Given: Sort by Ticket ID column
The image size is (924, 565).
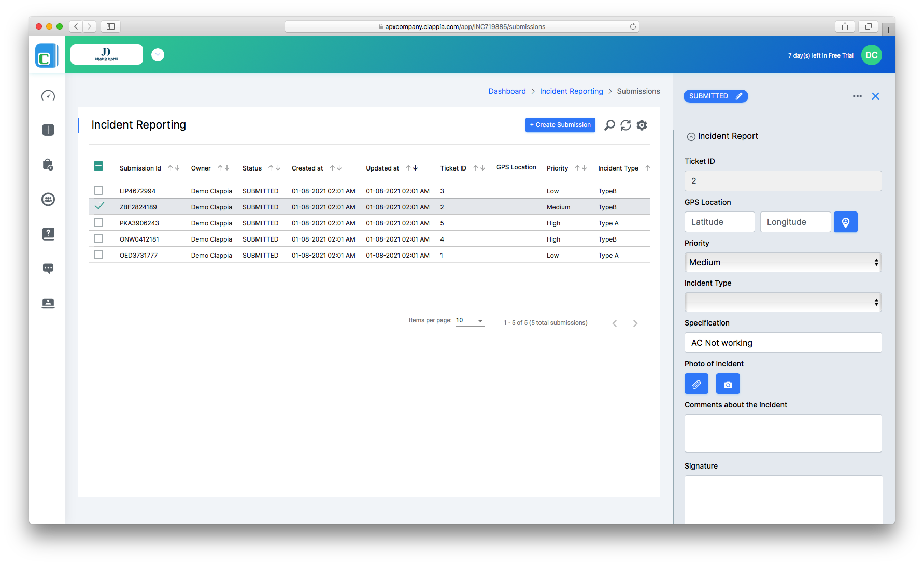Looking at the screenshot, I should (479, 168).
